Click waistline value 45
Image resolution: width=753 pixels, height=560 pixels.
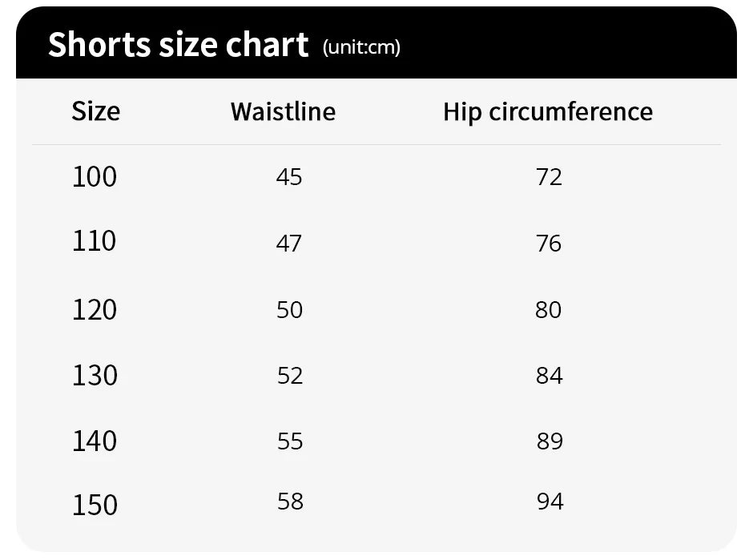289,177
